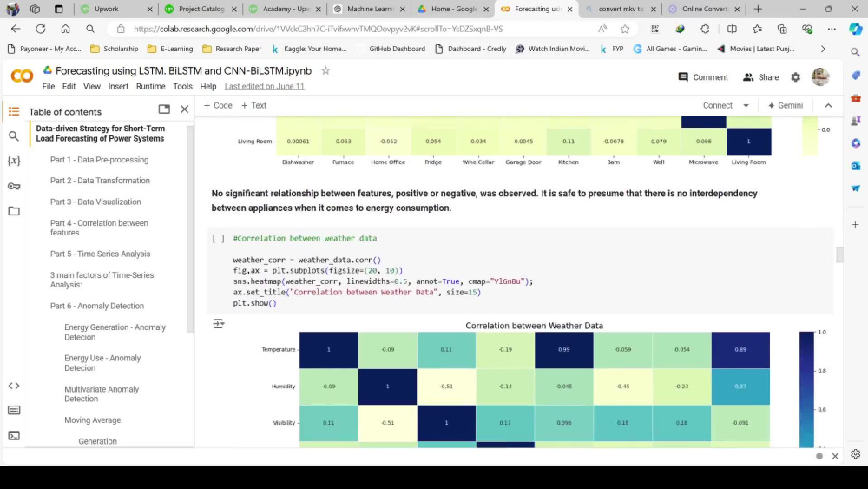
Task: Open the Table of contents sidebar icon
Action: pyautogui.click(x=14, y=111)
